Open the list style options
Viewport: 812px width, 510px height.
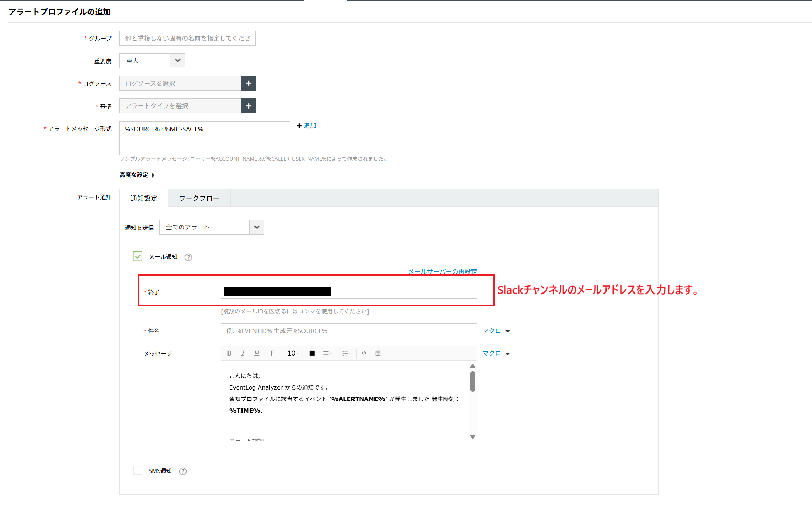(x=346, y=353)
